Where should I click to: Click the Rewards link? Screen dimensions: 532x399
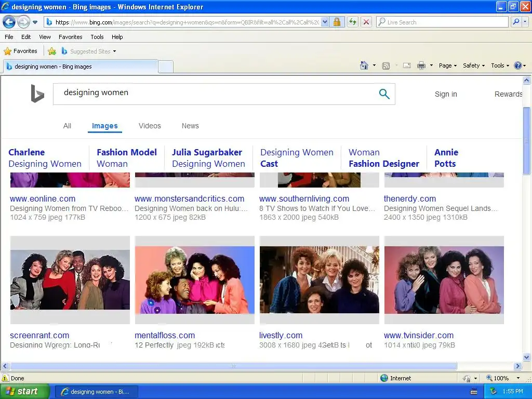point(508,95)
